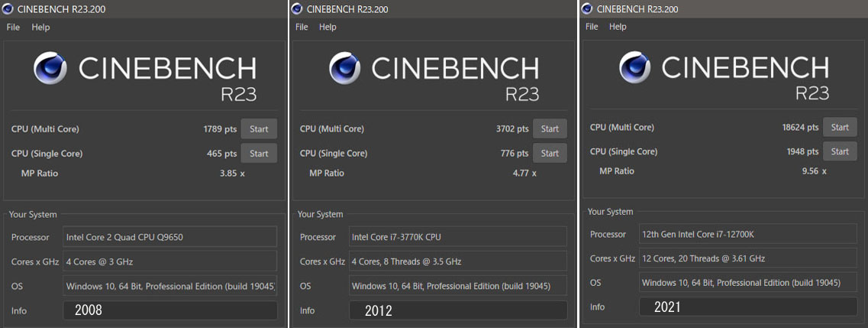Click MP Ratio value 4.77 x
868x328 pixels.
523,173
